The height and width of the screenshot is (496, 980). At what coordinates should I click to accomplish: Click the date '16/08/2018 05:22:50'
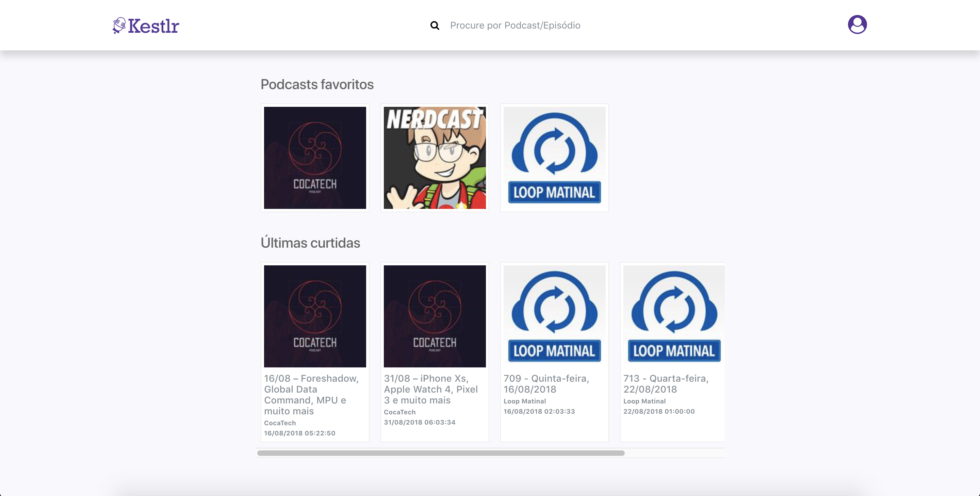[299, 433]
